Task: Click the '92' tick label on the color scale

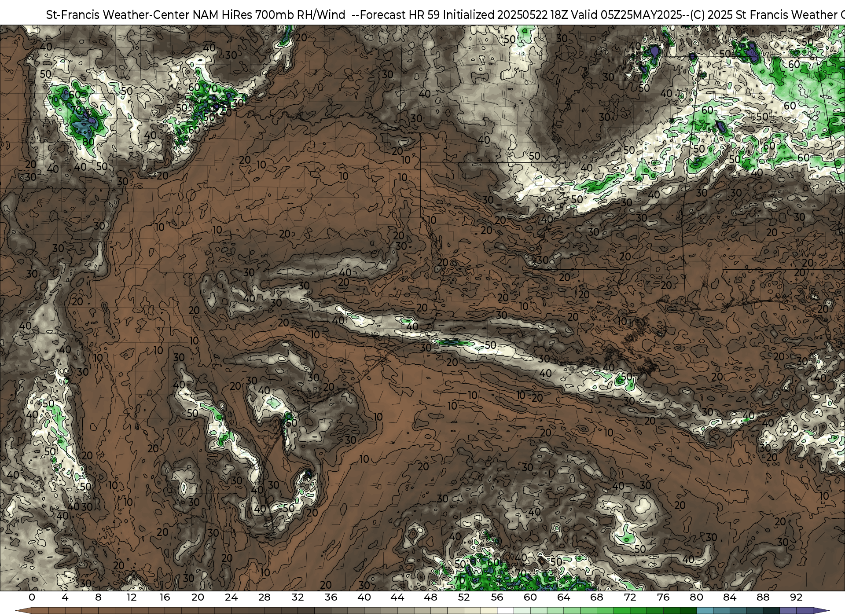Action: coord(796,597)
